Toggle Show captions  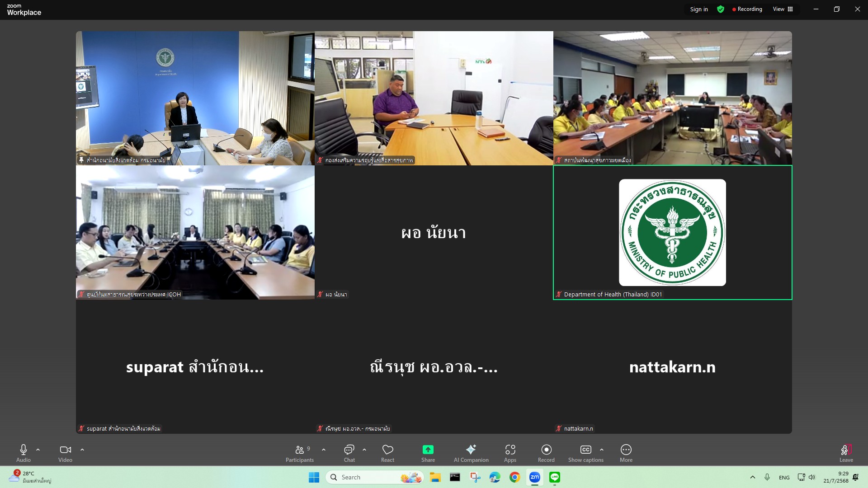tap(586, 453)
